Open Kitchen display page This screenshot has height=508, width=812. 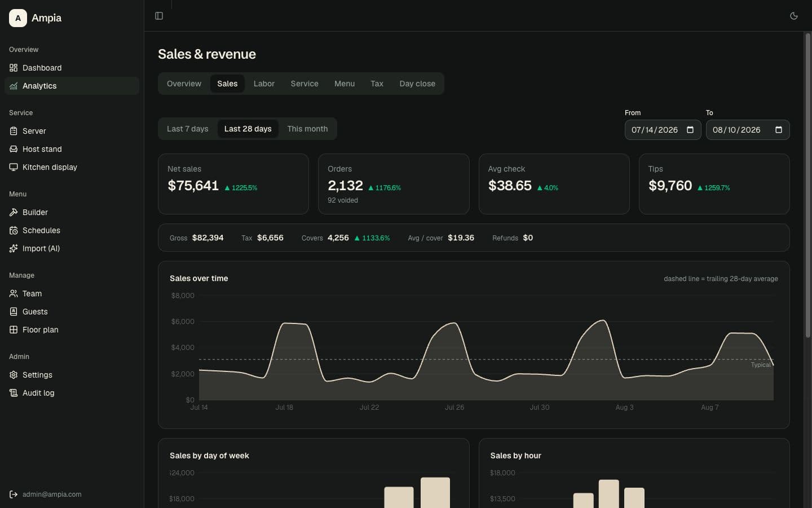pyautogui.click(x=72, y=167)
